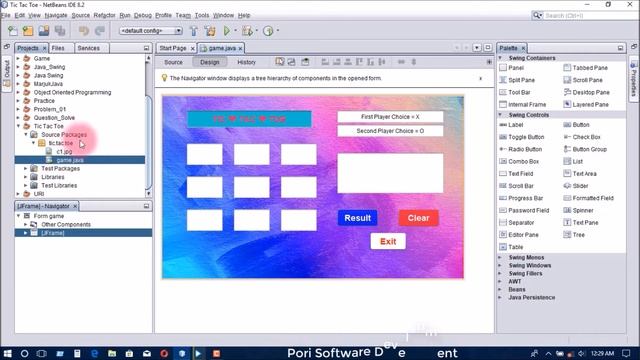Run the project with green play icon
This screenshot has width=640, height=360.
pyautogui.click(x=227, y=31)
